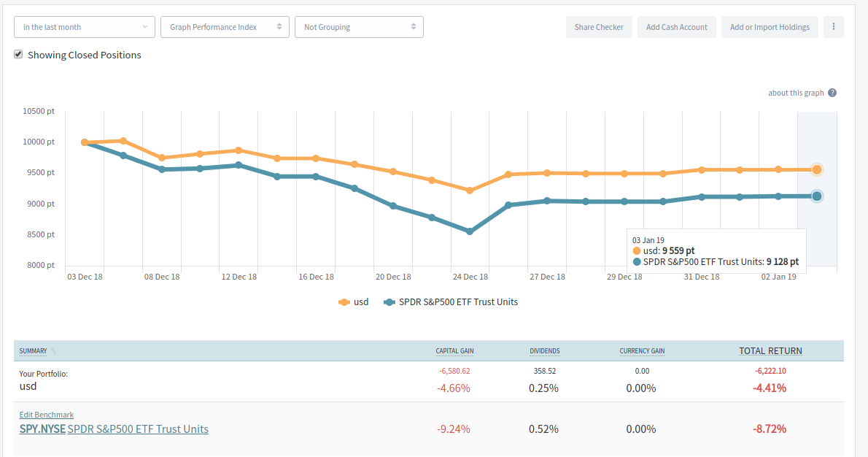Toggle SPDR S&P500 series legend marker

tap(390, 302)
